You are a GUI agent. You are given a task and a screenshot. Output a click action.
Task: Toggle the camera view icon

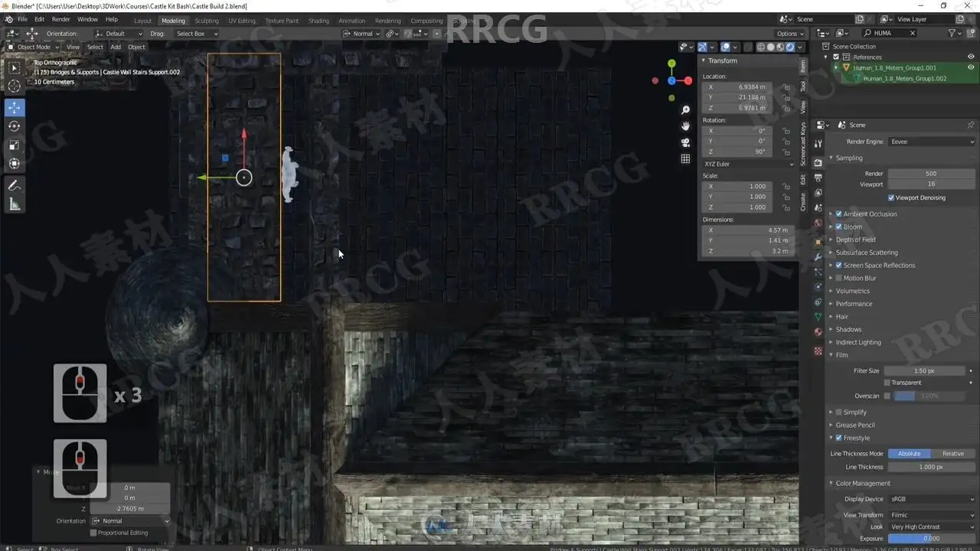(x=685, y=142)
